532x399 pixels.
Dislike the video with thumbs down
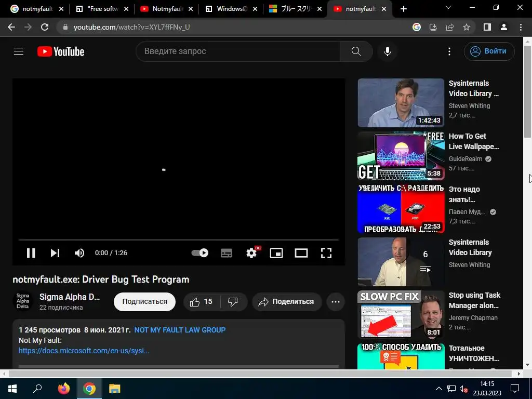pyautogui.click(x=233, y=302)
